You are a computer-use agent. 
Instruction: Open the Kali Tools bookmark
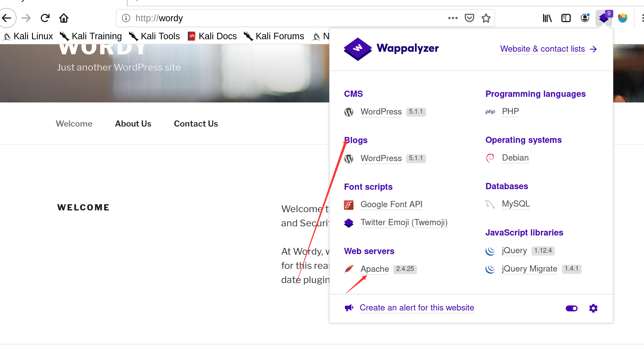click(154, 36)
